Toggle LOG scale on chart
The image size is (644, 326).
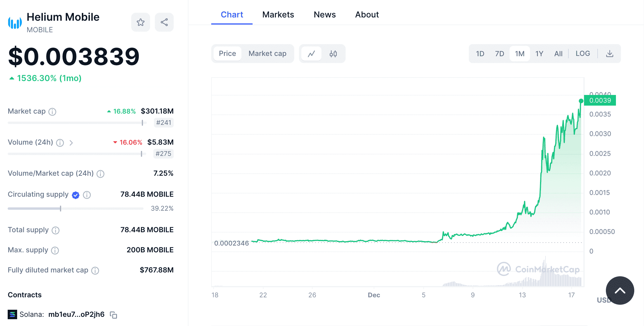tap(583, 54)
